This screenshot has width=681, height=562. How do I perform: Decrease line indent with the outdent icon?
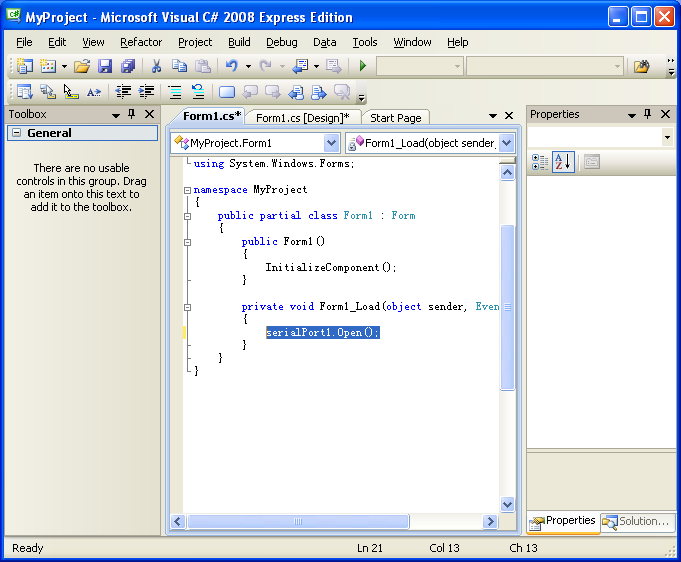pos(123,92)
